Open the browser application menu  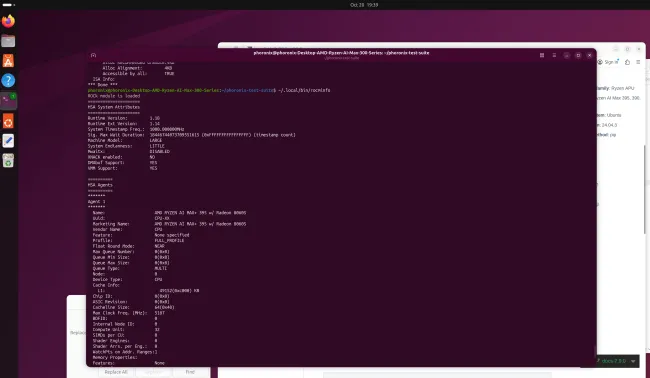click(x=638, y=62)
